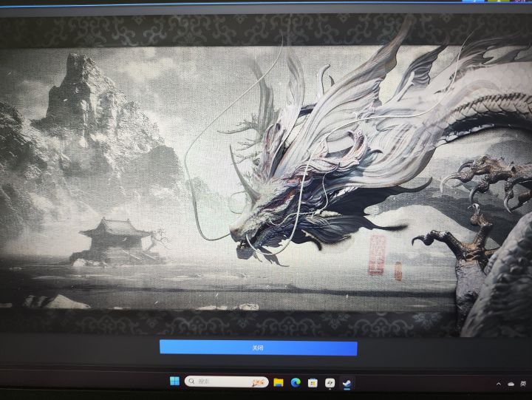532x400 pixels.
Task: Open Microsoft Store from the taskbar
Action: (313, 383)
